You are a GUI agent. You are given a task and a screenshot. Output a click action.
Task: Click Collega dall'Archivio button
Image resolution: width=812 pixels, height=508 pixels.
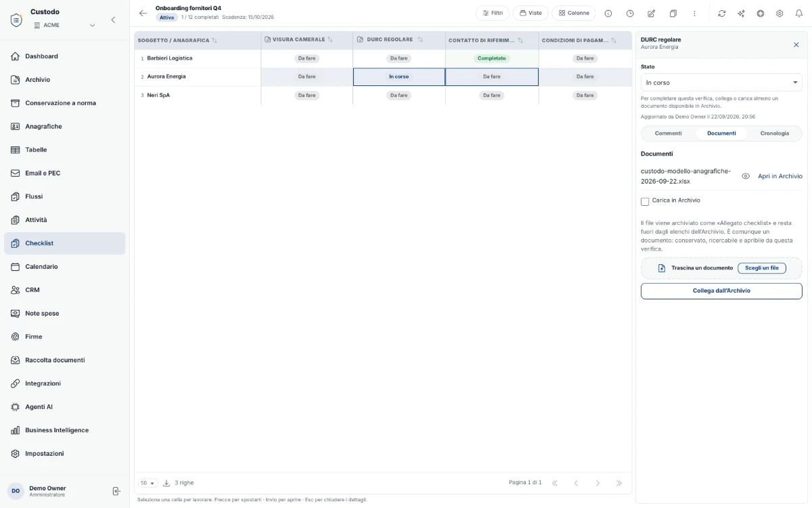coord(721,291)
